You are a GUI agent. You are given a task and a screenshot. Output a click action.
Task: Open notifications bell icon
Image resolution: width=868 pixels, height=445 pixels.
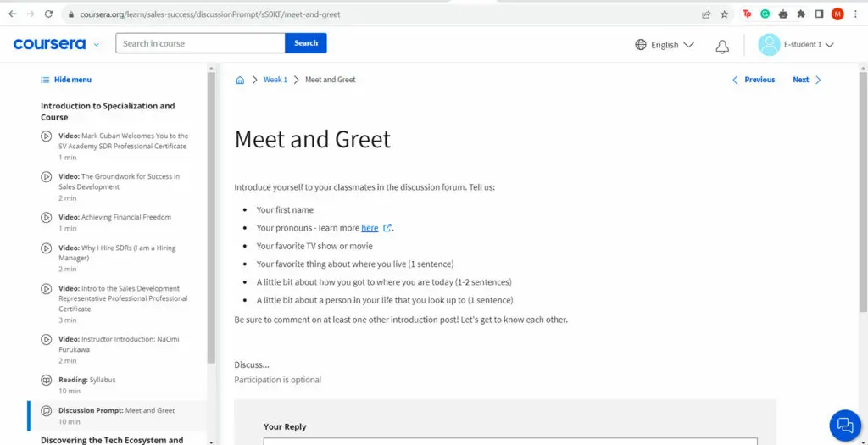pos(722,47)
